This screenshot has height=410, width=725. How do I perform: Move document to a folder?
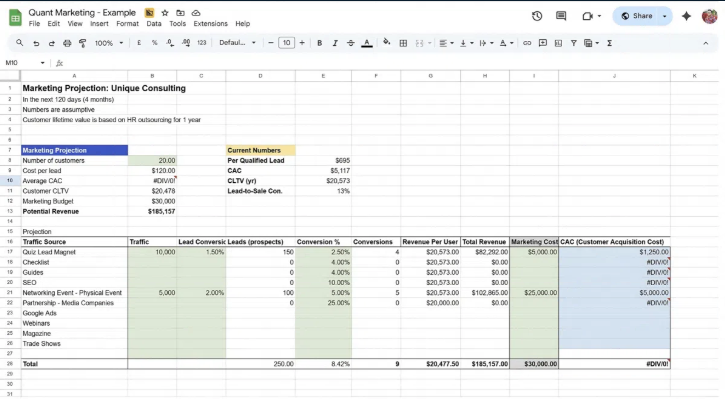180,13
